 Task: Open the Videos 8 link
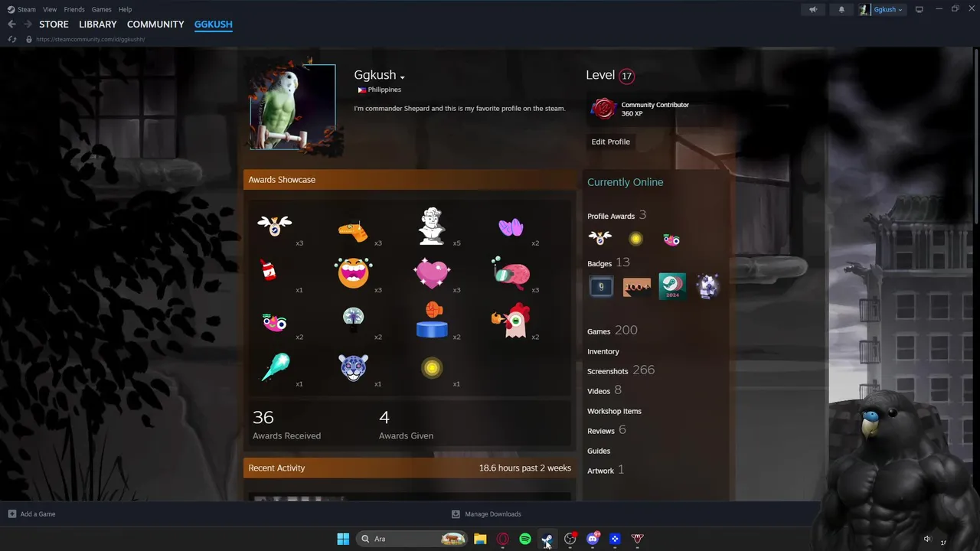click(x=604, y=390)
